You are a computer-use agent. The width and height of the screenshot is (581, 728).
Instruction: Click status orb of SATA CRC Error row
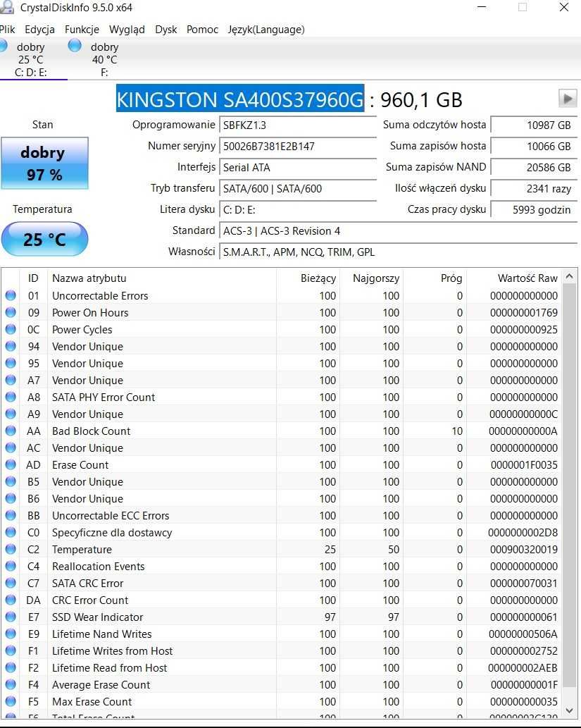tap(11, 583)
